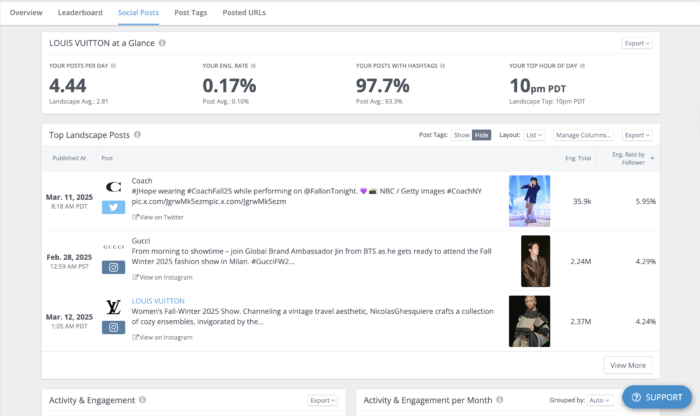Click the 5.95% engagement rate value

(646, 201)
